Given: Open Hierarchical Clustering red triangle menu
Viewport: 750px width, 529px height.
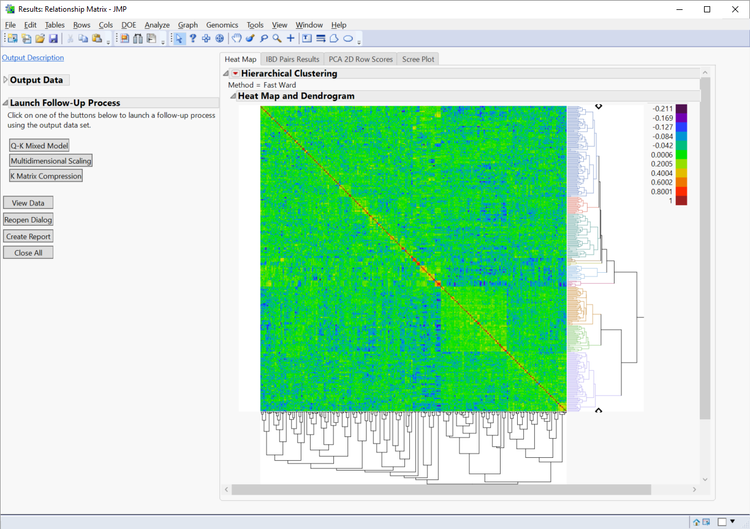Looking at the screenshot, I should tap(235, 73).
